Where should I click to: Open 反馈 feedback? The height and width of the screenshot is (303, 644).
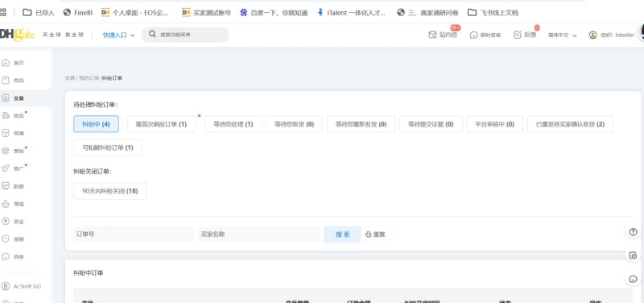[525, 35]
